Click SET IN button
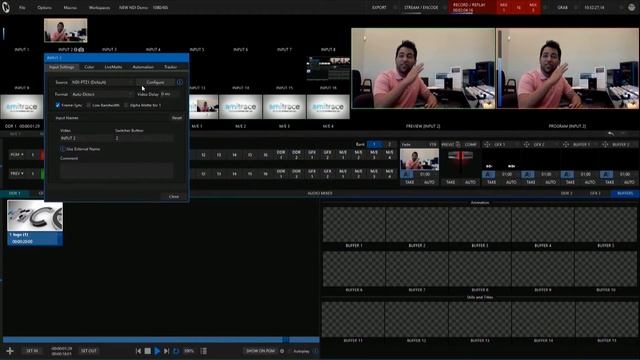 (x=32, y=351)
